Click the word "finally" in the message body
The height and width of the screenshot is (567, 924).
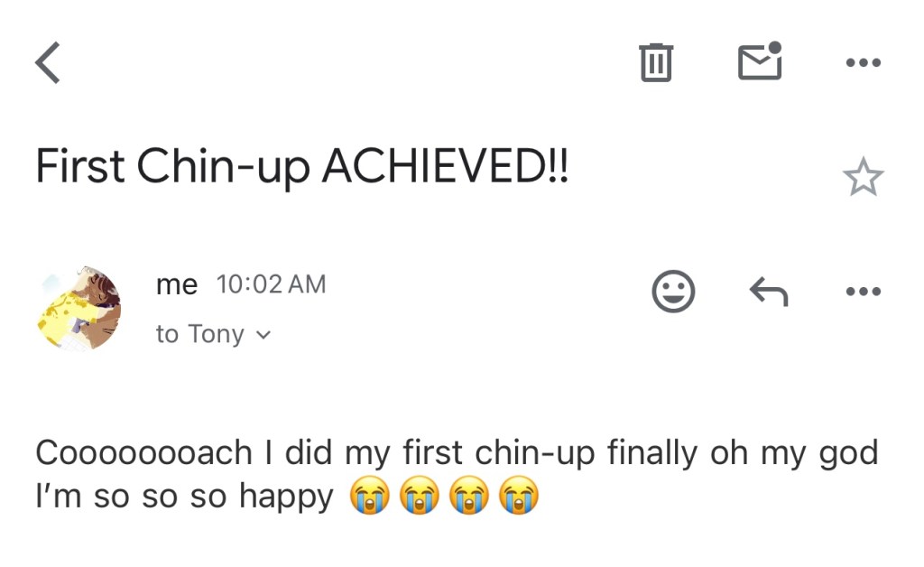[x=653, y=452]
